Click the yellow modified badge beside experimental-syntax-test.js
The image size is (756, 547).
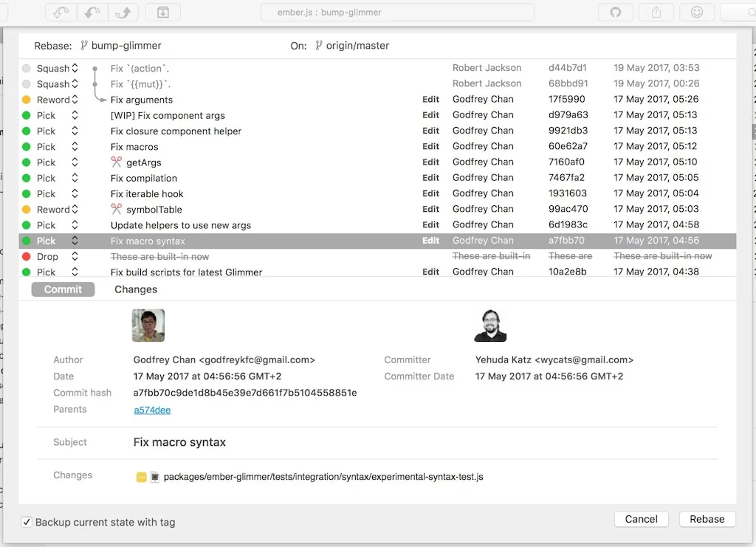click(x=140, y=477)
